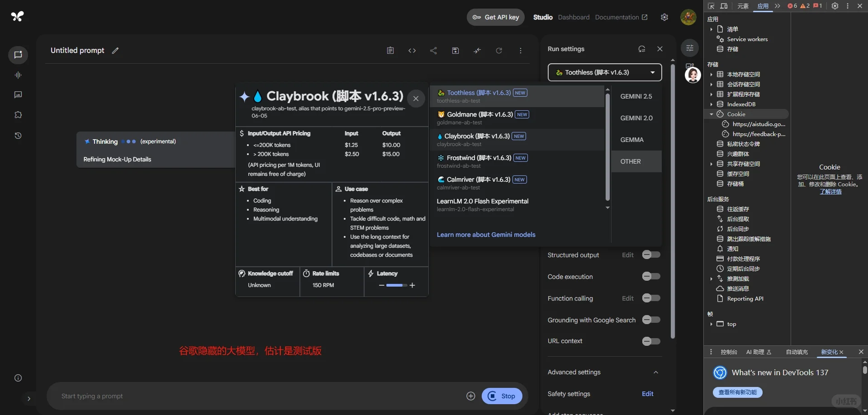
Task: Toggle URL context switch
Action: click(x=651, y=341)
